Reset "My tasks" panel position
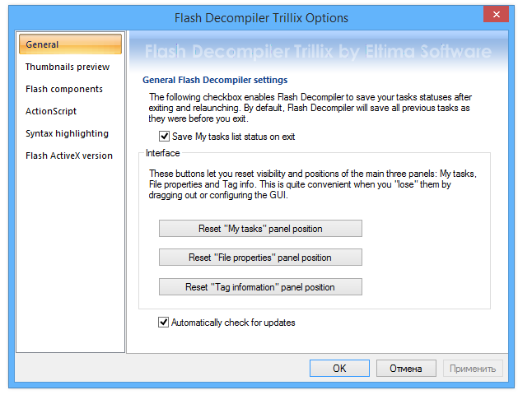Screen dimensions: 532x404 coord(260,229)
